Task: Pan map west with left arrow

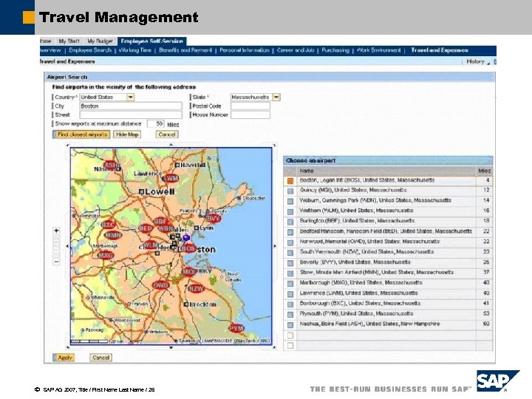Action: 66,246
